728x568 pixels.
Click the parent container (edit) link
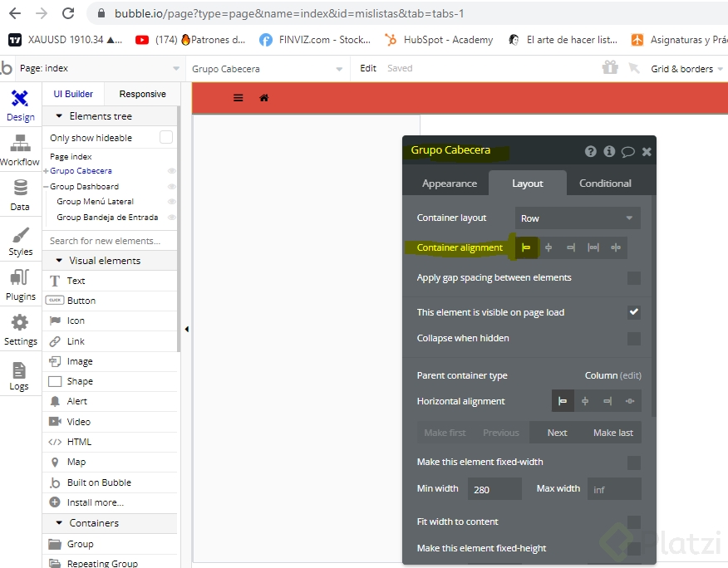point(631,375)
